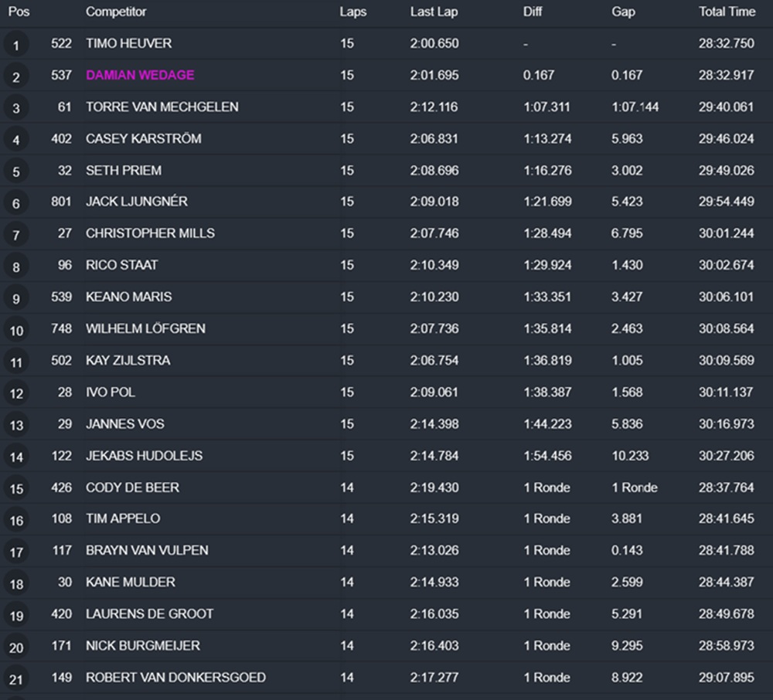Sort by the Laps column header

[x=352, y=12]
